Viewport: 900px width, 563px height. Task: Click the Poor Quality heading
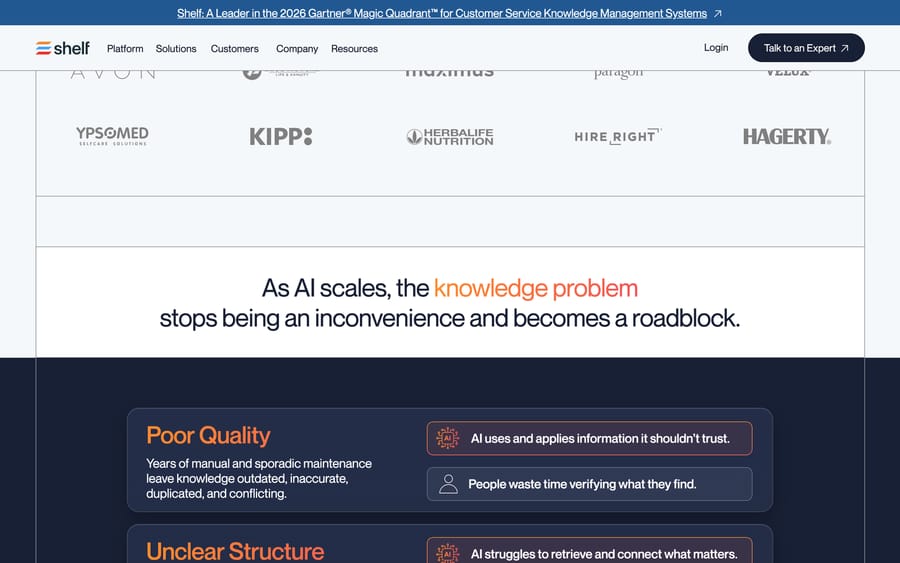[x=208, y=436]
